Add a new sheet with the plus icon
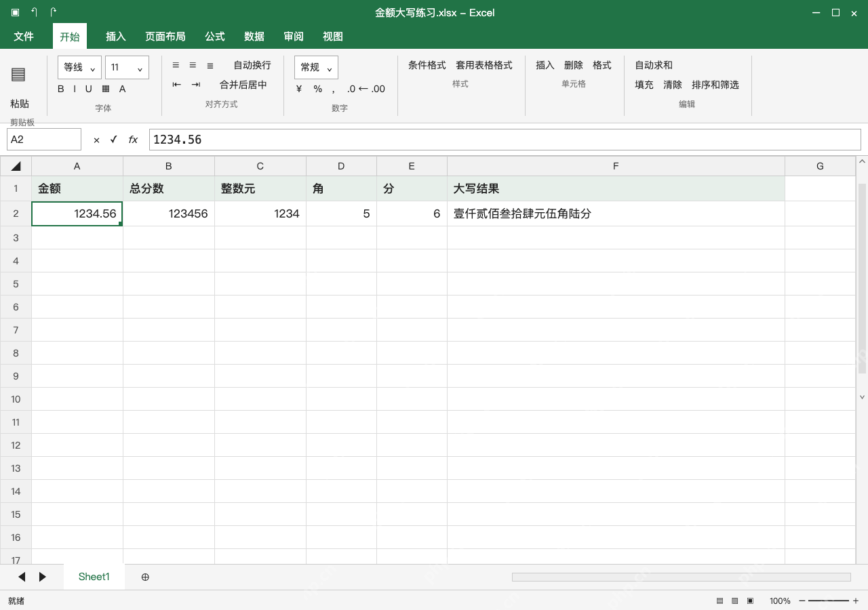Image resolution: width=868 pixels, height=610 pixels. [145, 577]
